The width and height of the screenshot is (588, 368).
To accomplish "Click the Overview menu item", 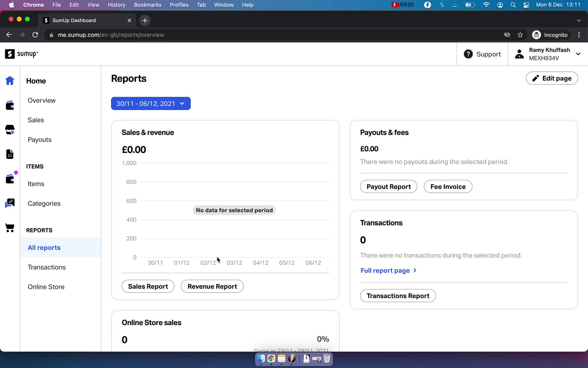I will pos(41,100).
